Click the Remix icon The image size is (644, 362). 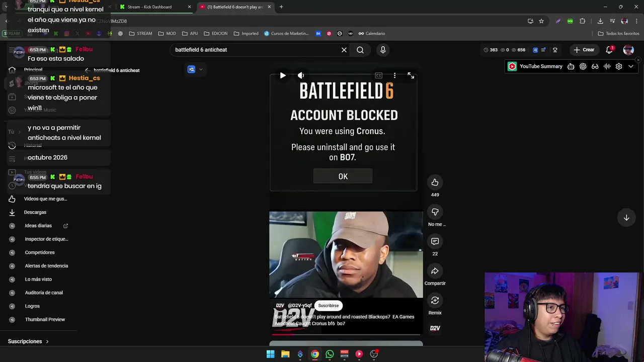click(x=435, y=300)
